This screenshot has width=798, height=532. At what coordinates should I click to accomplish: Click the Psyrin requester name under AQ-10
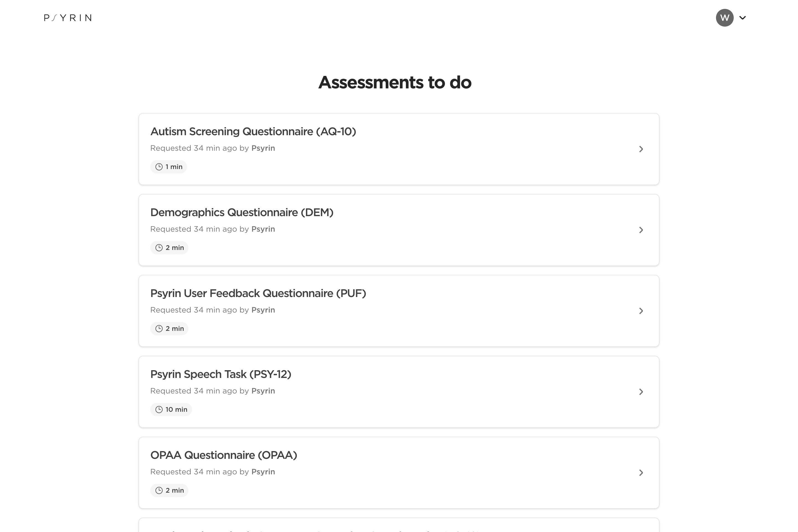click(263, 148)
